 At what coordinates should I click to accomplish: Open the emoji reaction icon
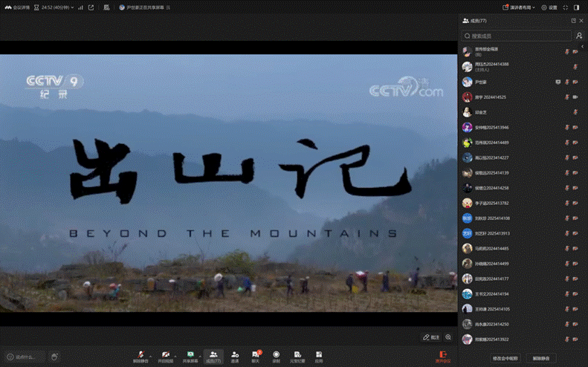tap(54, 357)
